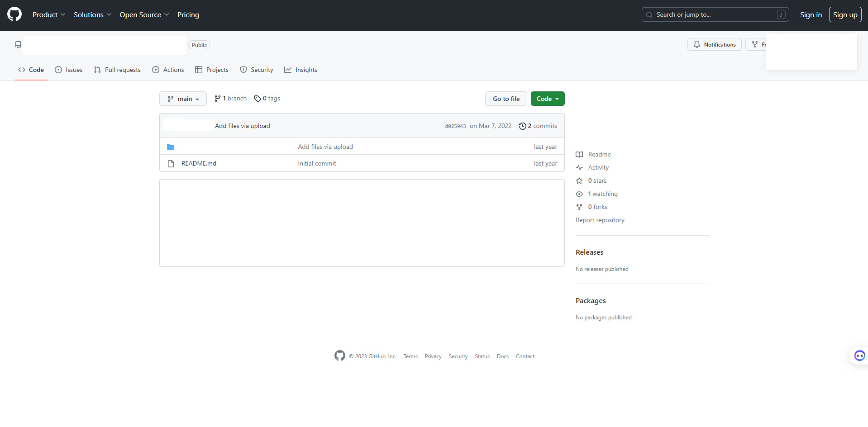868x427 pixels.
Task: Open the Pull requests tab
Action: 117,70
